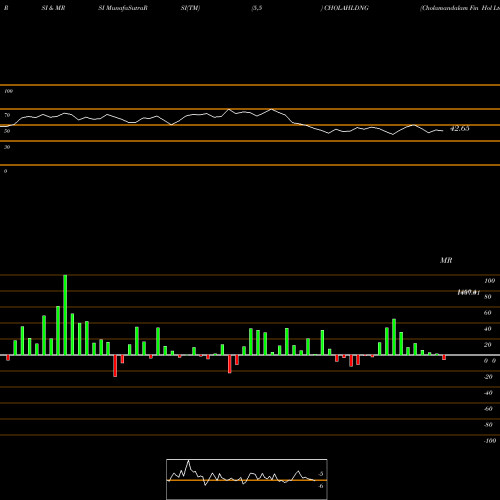Image resolution: width=500 pixels, height=500 pixels.
Task: Click the deepest red bar in MR histogram
Action: point(115,366)
